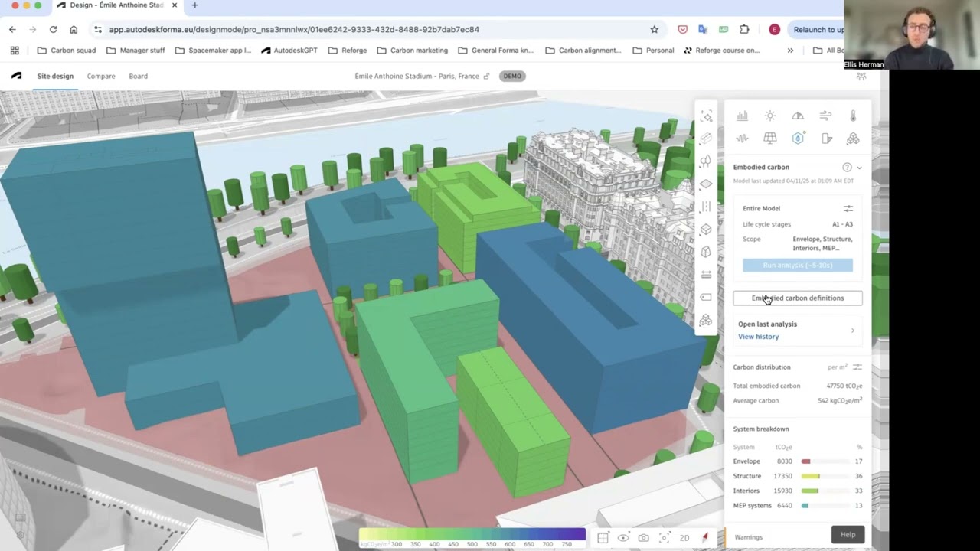Toggle the 2D view mode
This screenshot has height=551, width=980.
tap(684, 538)
